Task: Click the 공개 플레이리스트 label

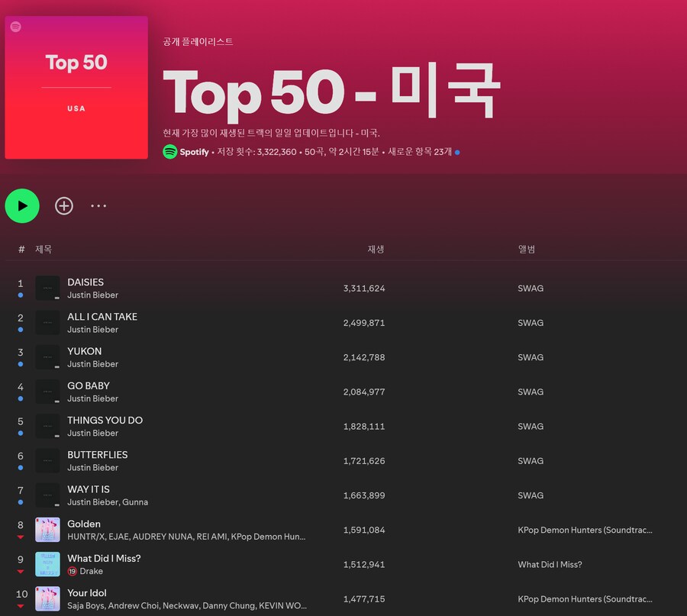Action: click(x=198, y=42)
